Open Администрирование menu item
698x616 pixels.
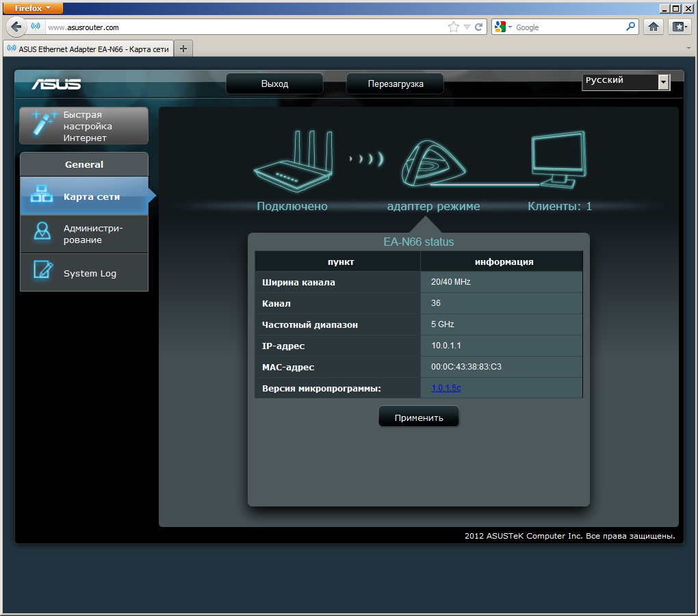(83, 234)
